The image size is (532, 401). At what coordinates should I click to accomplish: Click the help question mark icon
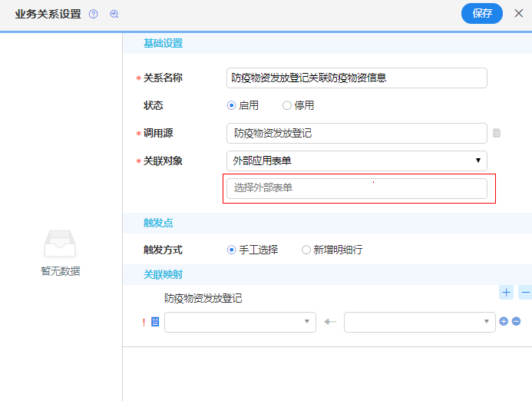click(94, 14)
